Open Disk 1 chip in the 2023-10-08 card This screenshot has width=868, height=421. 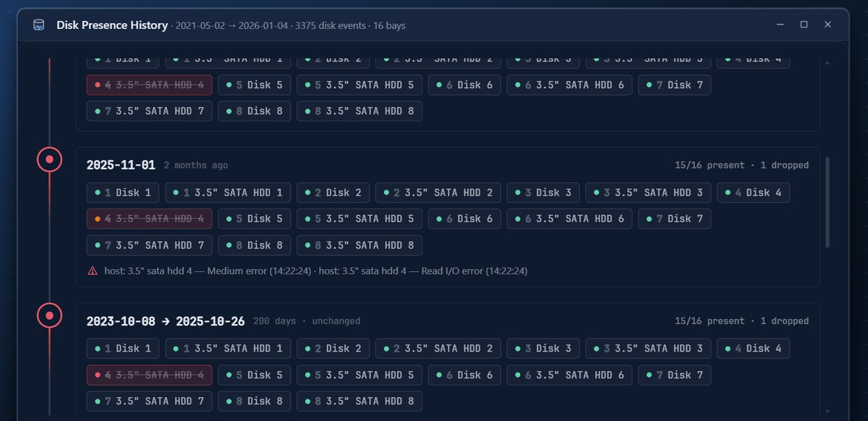123,349
